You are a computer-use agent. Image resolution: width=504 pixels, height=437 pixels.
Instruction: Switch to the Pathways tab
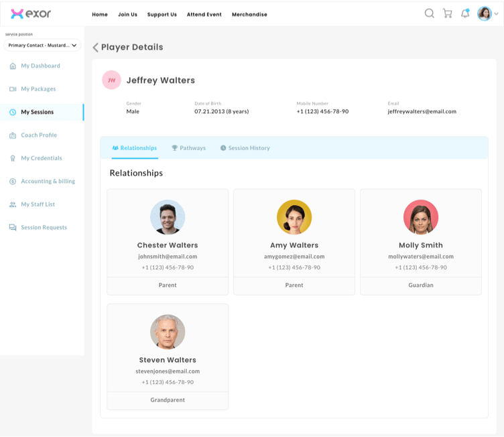pos(188,148)
